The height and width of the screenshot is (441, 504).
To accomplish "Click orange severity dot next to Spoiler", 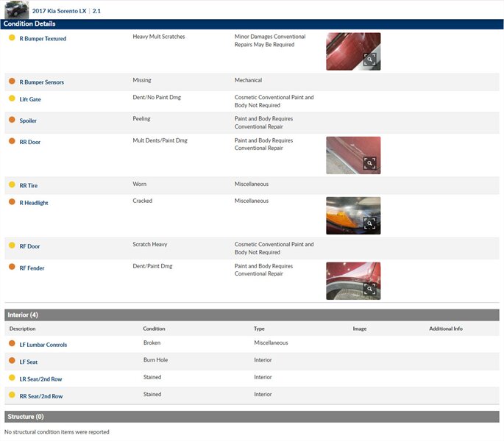I will coord(12,120).
